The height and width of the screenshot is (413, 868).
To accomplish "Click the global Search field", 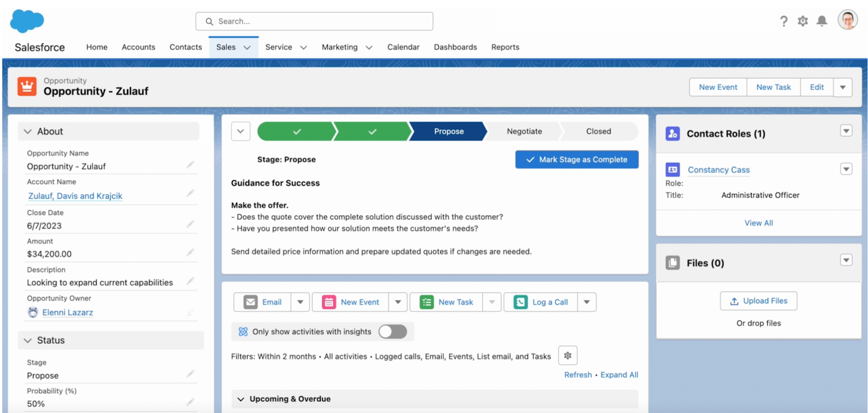I will click(x=314, y=21).
